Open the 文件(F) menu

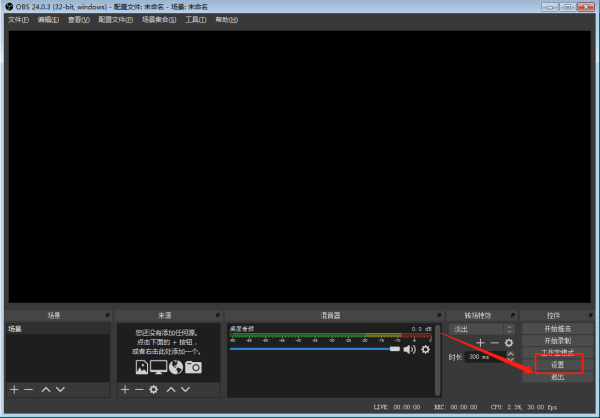click(18, 20)
